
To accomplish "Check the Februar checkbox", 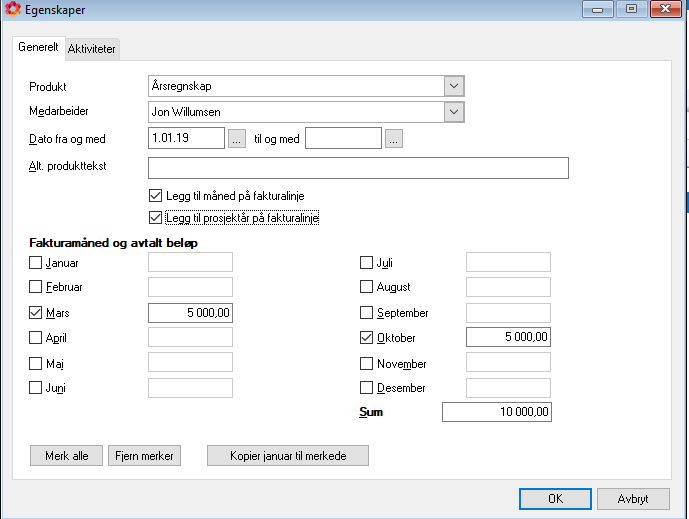I will coord(35,287).
